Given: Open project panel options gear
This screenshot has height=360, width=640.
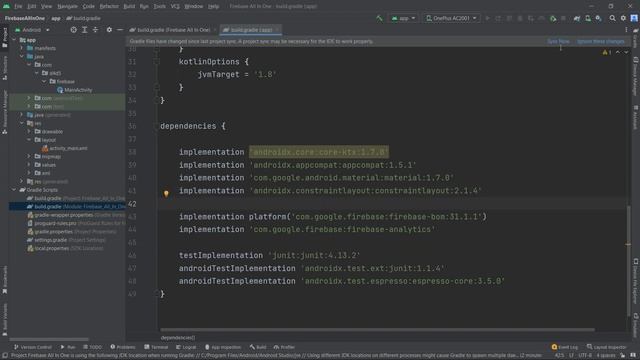Looking at the screenshot, I should [x=109, y=30].
